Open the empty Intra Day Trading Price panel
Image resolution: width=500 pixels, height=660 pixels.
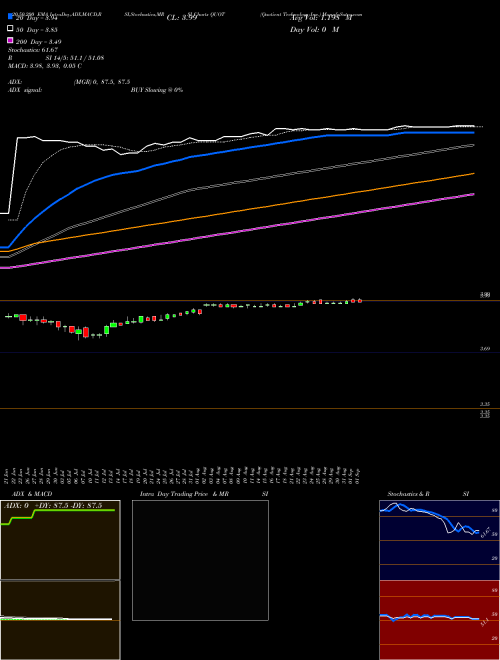tap(200, 560)
